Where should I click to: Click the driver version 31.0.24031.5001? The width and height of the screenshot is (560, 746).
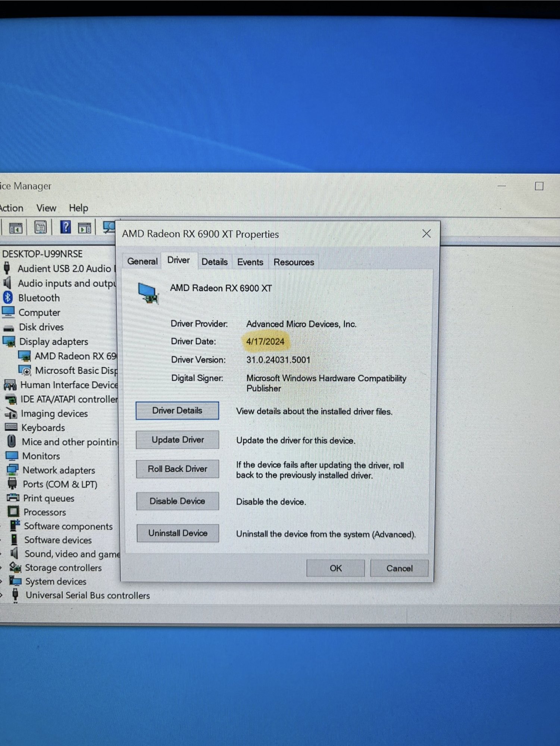tap(278, 360)
